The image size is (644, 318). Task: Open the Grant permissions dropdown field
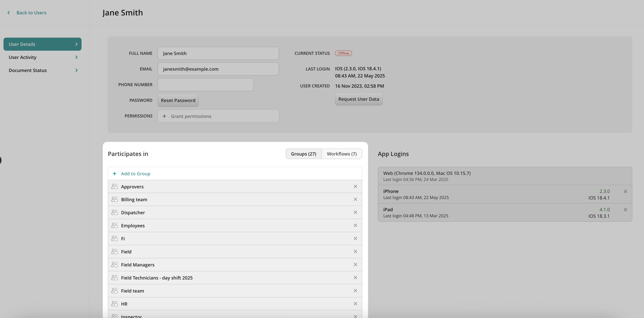[x=218, y=116]
